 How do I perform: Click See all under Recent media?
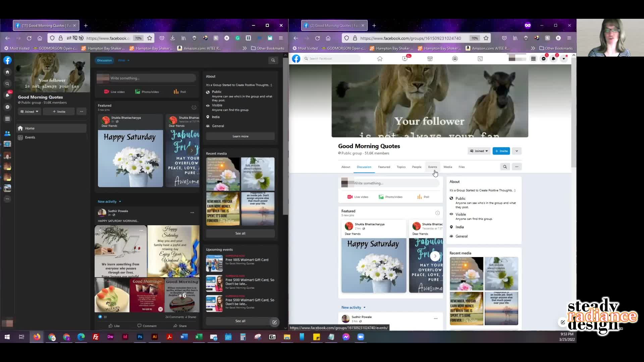(x=240, y=233)
